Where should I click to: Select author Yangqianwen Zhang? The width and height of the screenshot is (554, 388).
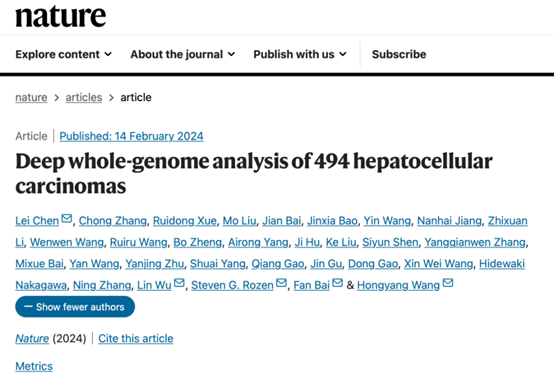click(475, 242)
